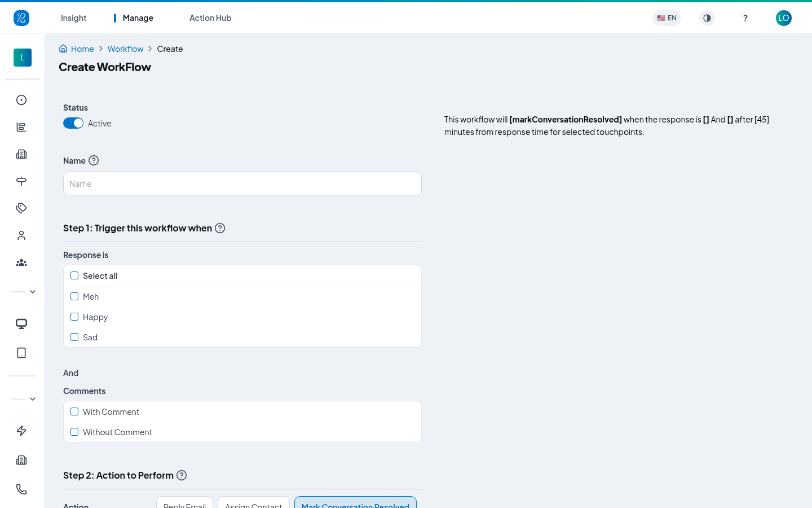Click the help icon next to Name

[94, 160]
